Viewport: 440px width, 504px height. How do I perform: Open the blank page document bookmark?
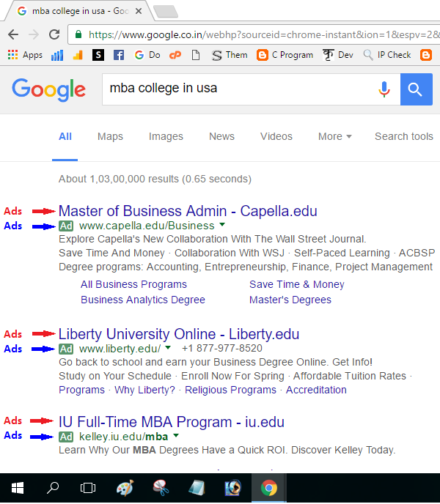pos(196,55)
